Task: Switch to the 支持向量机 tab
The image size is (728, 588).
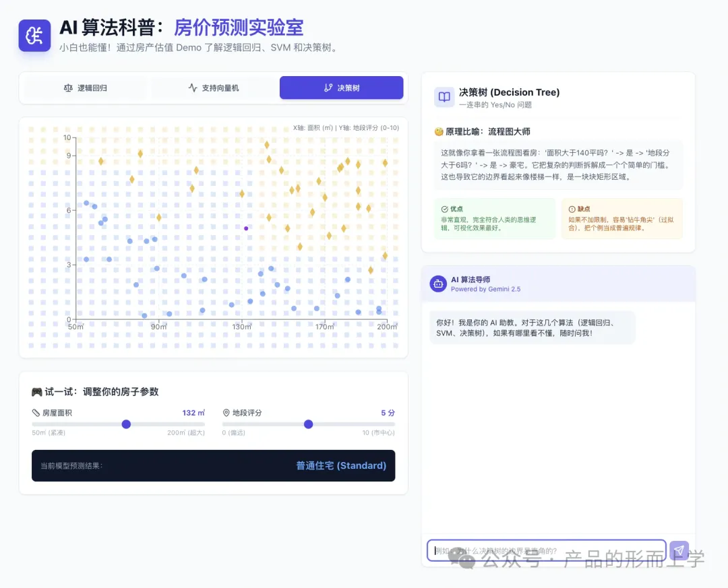Action: [x=213, y=88]
